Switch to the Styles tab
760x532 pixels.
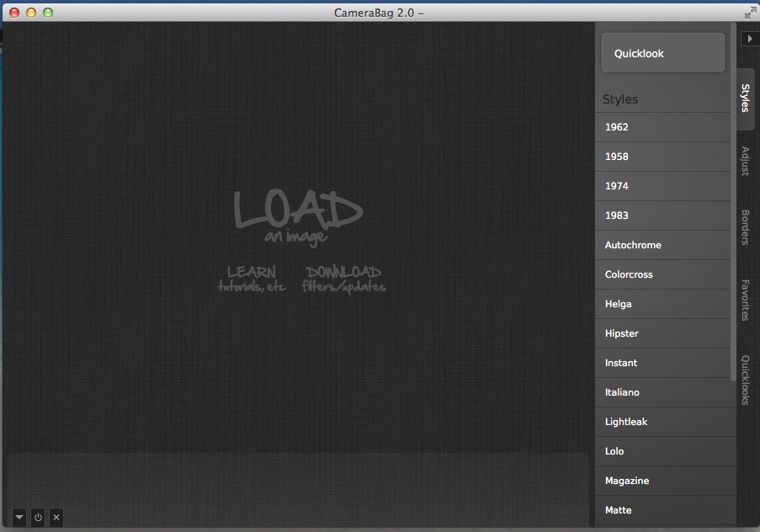tap(746, 98)
